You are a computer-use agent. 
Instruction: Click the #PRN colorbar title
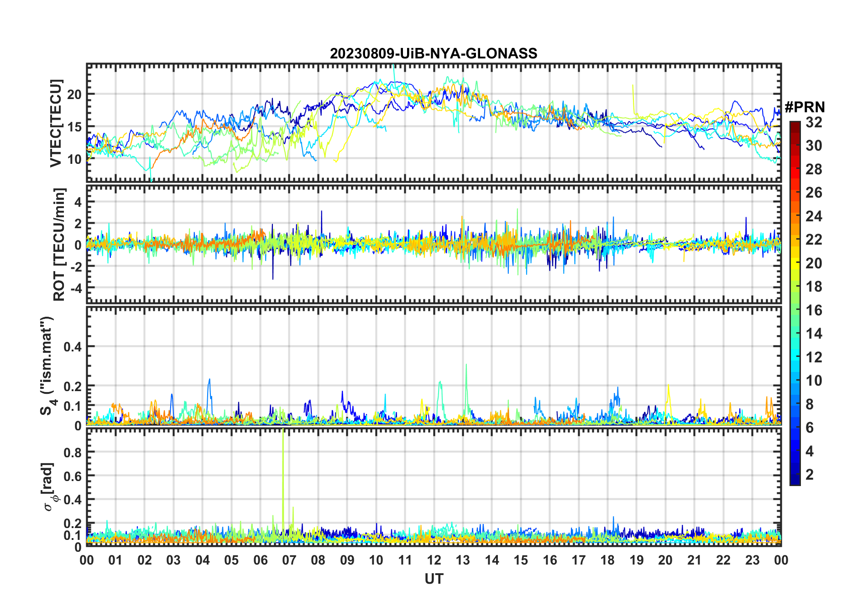pos(805,107)
